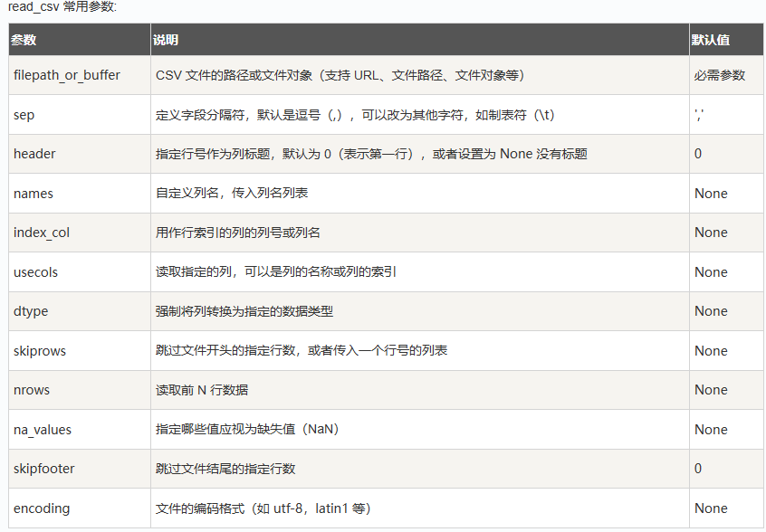Viewport: 766px width, 532px height.
Task: Select the nrows parameter name
Action: tap(32, 390)
